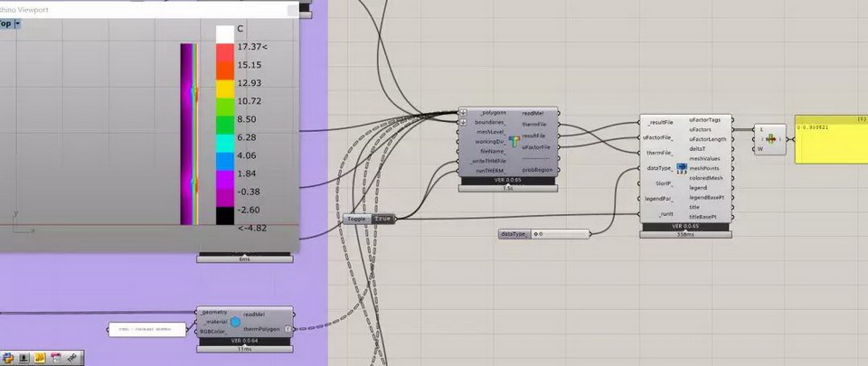This screenshot has width=868, height=366.
Task: Click the calendar icon in bottom toolbar
Action: 55,359
